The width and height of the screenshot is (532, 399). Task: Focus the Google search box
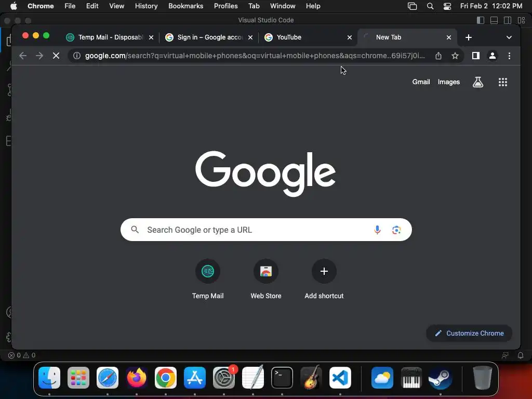tap(266, 230)
